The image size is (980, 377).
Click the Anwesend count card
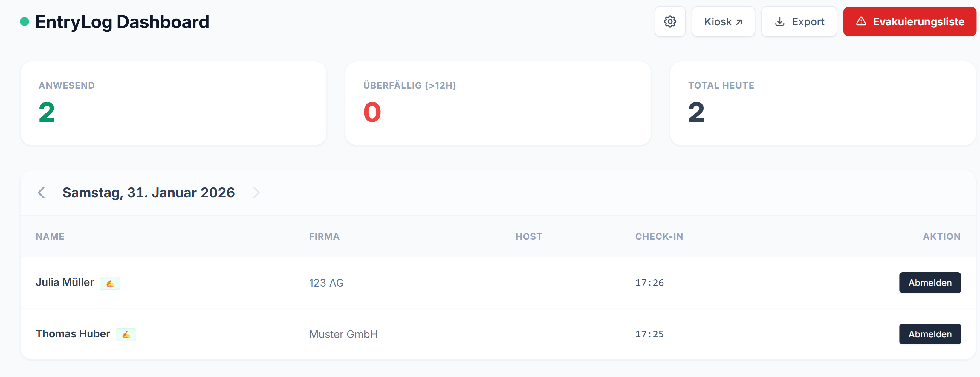173,103
